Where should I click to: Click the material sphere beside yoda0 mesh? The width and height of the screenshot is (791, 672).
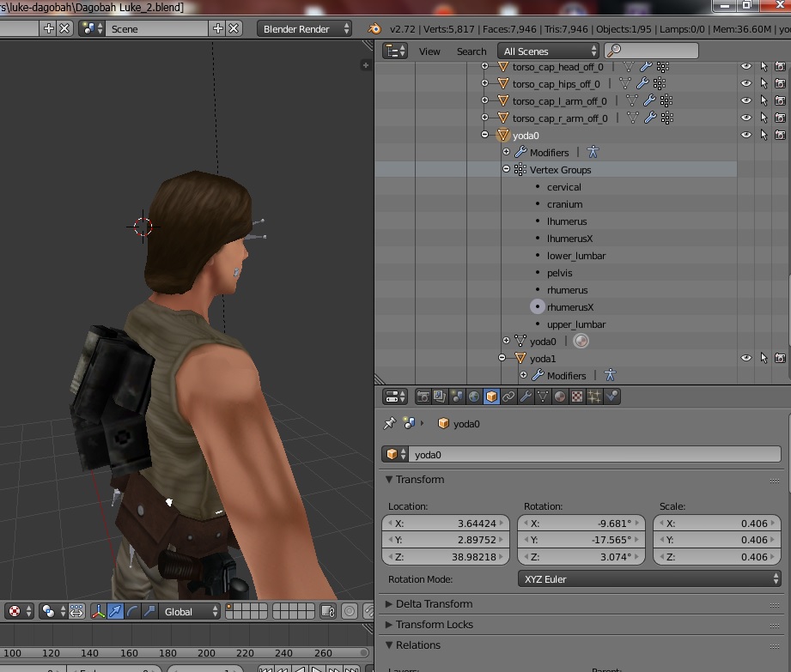pos(581,342)
